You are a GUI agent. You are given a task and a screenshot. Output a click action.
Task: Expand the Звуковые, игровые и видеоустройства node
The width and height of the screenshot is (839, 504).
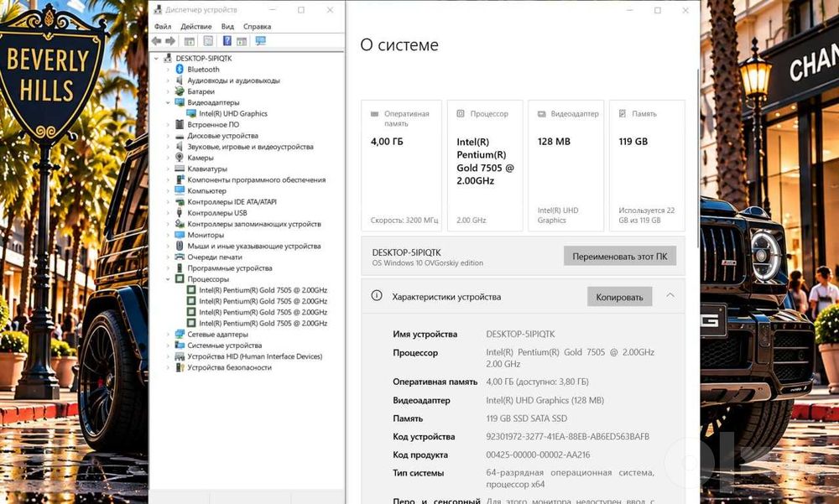168,147
